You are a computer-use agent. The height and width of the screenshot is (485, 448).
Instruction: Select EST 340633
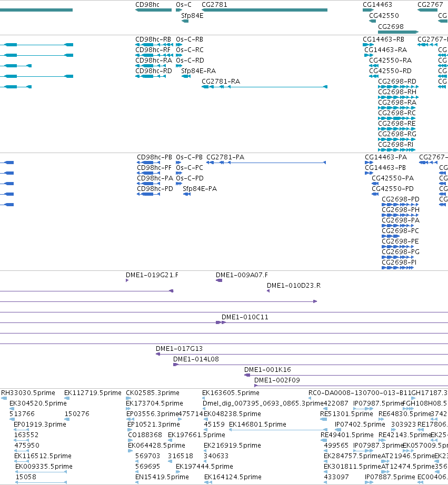coord(216,456)
